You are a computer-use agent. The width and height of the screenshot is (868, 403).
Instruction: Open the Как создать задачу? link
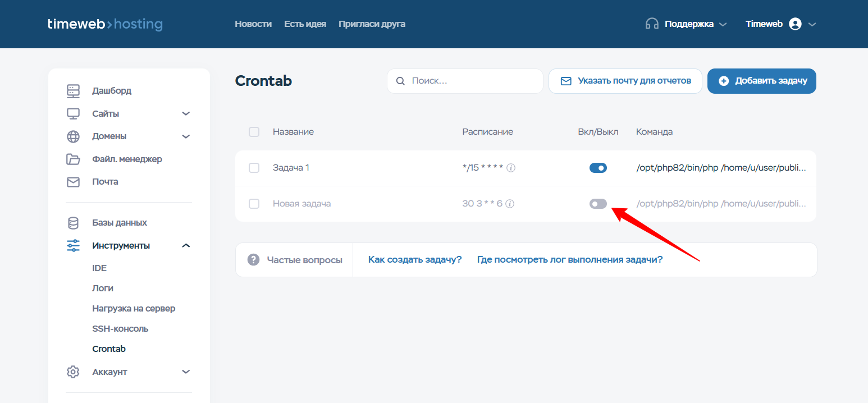[x=415, y=259]
